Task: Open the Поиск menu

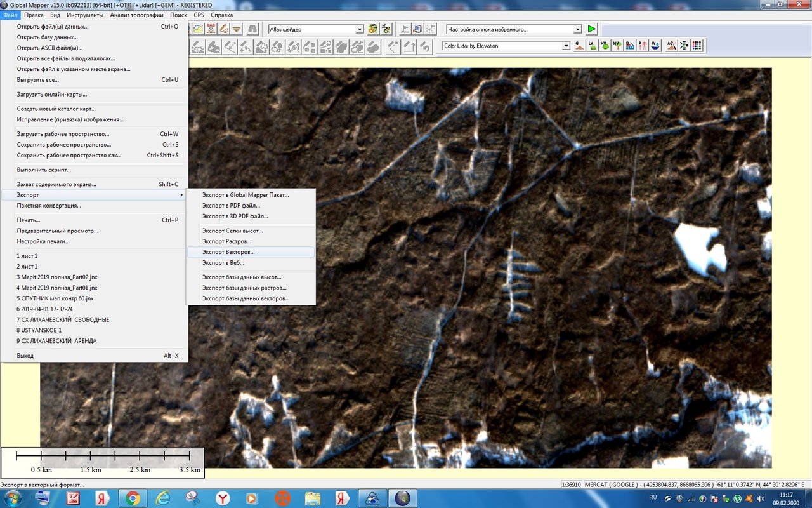Action: coord(179,15)
